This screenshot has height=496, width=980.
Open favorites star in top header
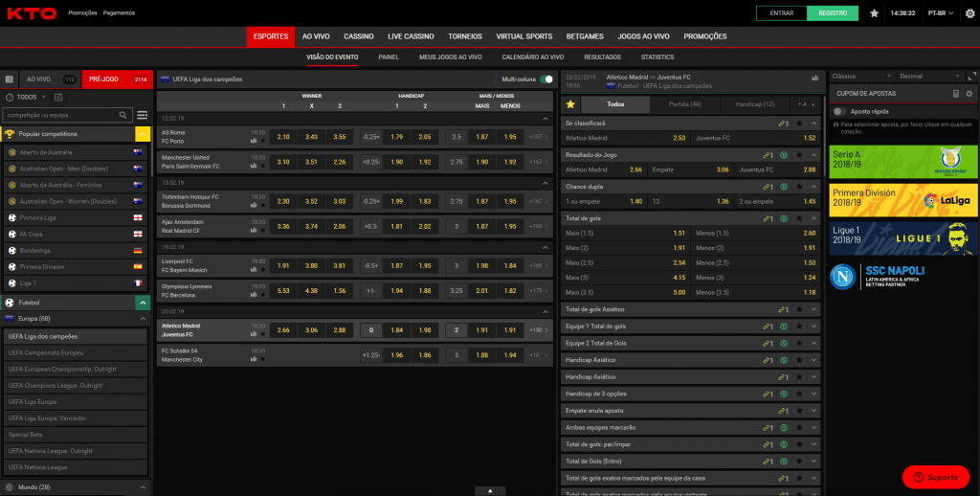(875, 13)
